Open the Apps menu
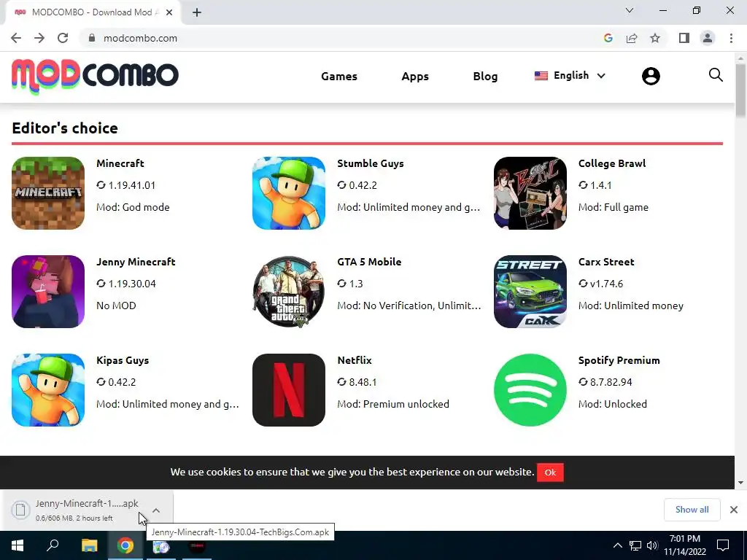 click(x=415, y=76)
